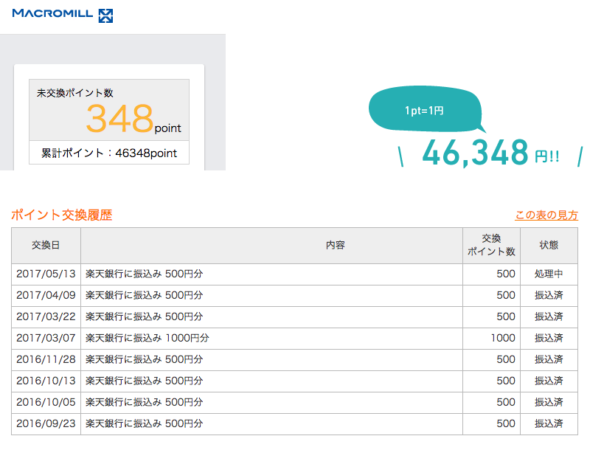590x450 pixels.
Task: Select date cell 2016/11/28
Action: pyautogui.click(x=46, y=360)
